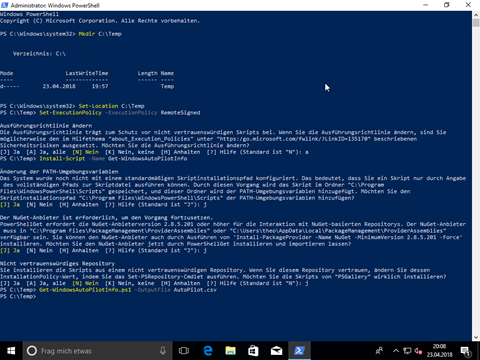Click the 'Set-ExecutionPolicy' command text
This screenshot has height=360, width=480.
coord(70,113)
